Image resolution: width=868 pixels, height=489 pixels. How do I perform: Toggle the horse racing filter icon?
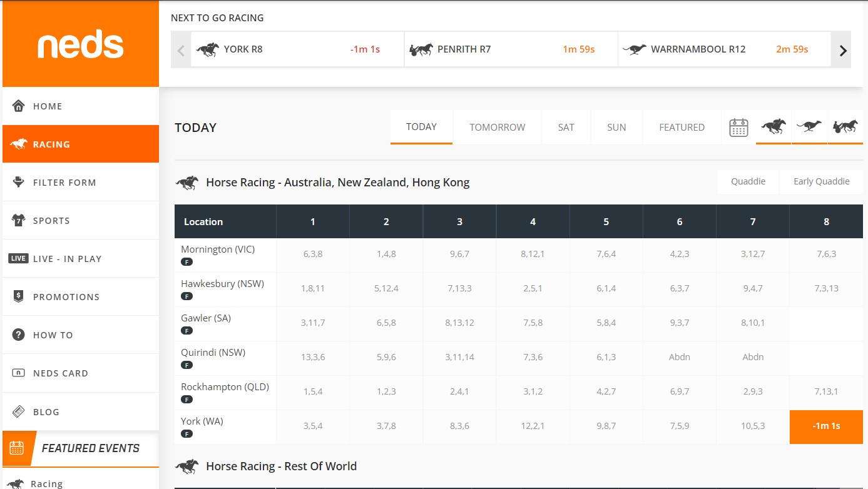[x=774, y=127]
